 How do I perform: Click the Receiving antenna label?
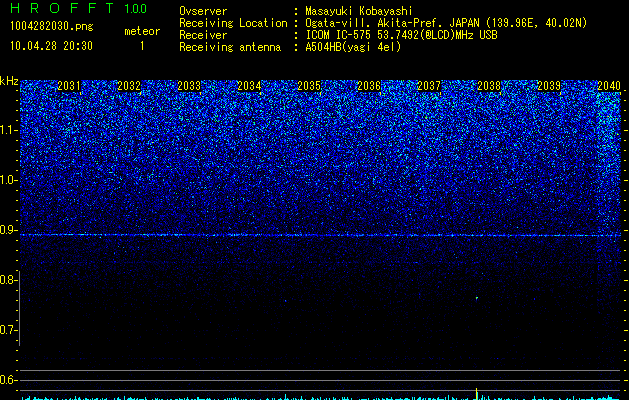[x=230, y=47]
